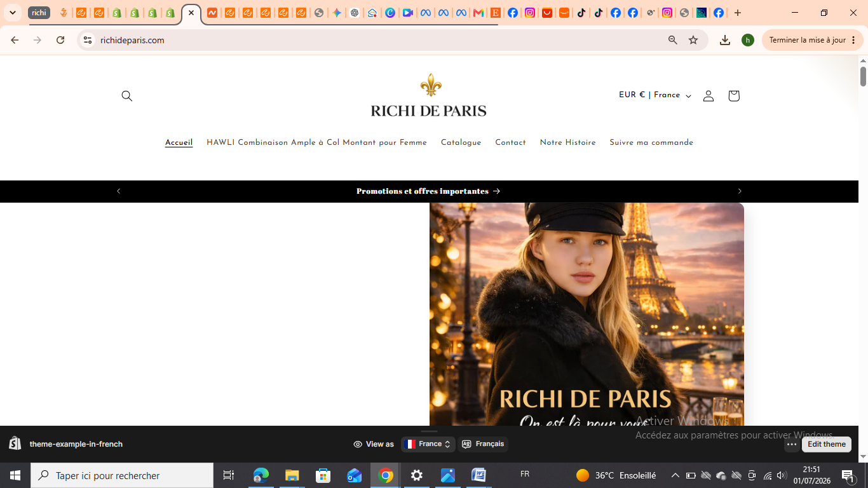Expand the EUR € | France currency selector
Screen dimensions: 868x488
pyautogui.click(x=654, y=95)
